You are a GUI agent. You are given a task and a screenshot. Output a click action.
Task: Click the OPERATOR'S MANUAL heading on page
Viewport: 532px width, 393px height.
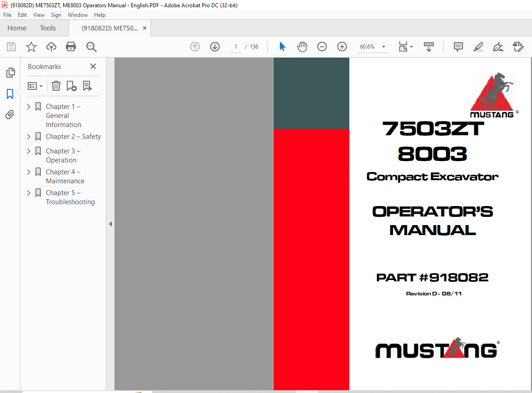[x=433, y=221]
